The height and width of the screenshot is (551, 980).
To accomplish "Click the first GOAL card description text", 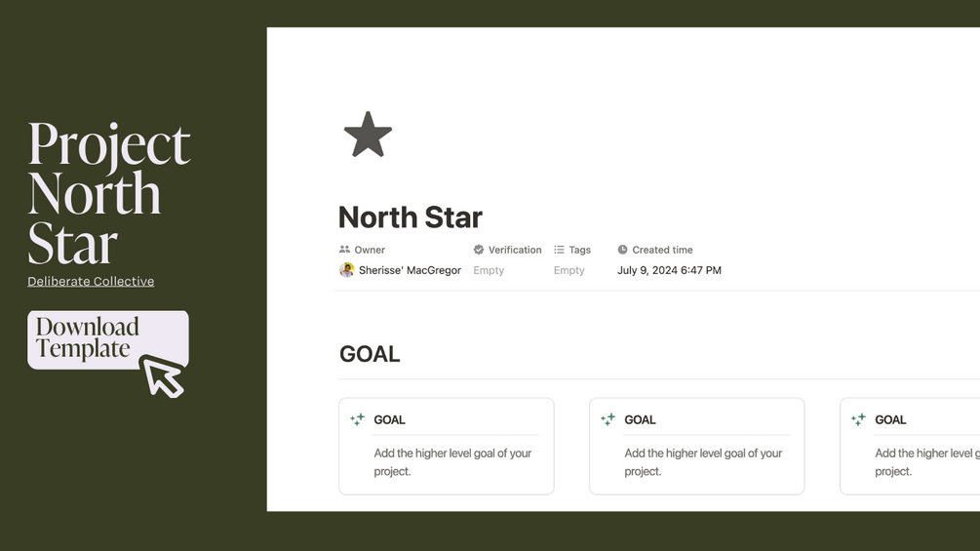I will click(x=452, y=462).
